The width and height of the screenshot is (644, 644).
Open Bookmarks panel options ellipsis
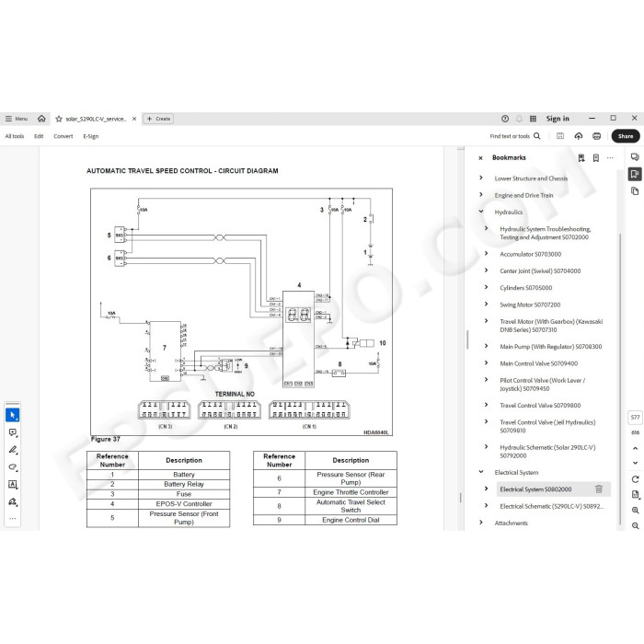click(610, 157)
